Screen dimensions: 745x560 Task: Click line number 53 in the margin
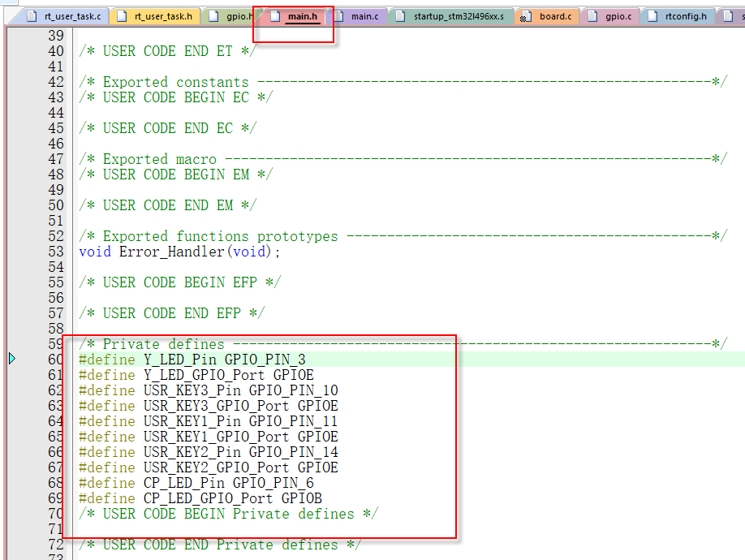click(55, 252)
